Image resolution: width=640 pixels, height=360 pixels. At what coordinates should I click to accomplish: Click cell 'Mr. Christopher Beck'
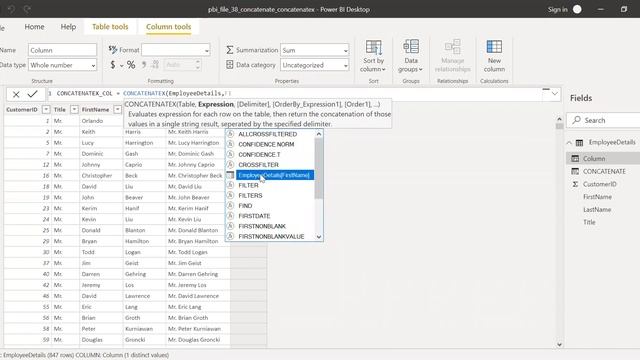point(195,176)
